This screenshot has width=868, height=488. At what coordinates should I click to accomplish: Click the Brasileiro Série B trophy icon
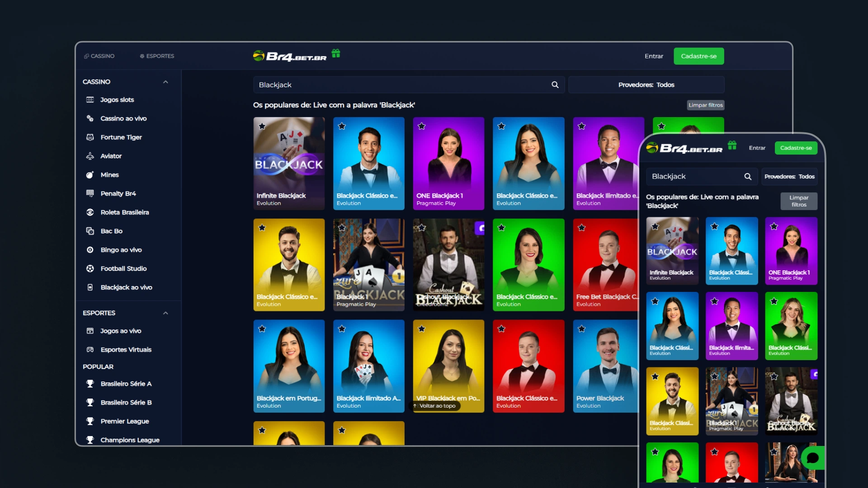90,403
